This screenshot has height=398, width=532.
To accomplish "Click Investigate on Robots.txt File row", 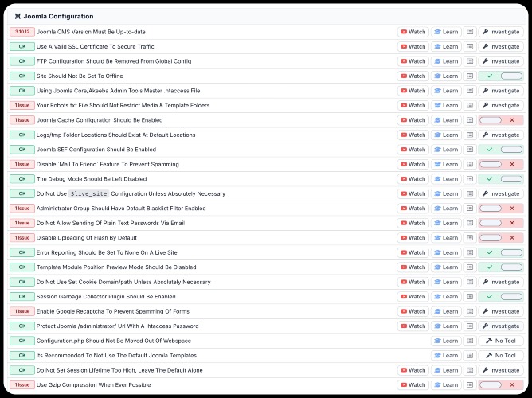I will pos(501,105).
